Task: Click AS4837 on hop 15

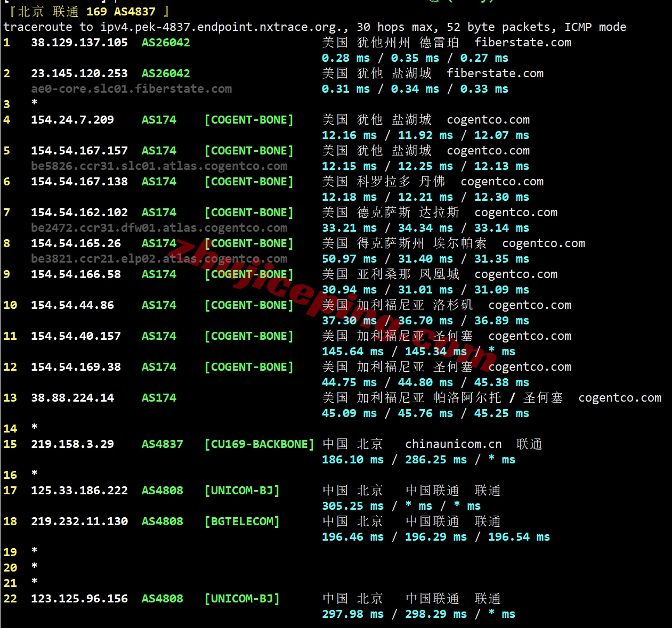Action: click(x=163, y=444)
